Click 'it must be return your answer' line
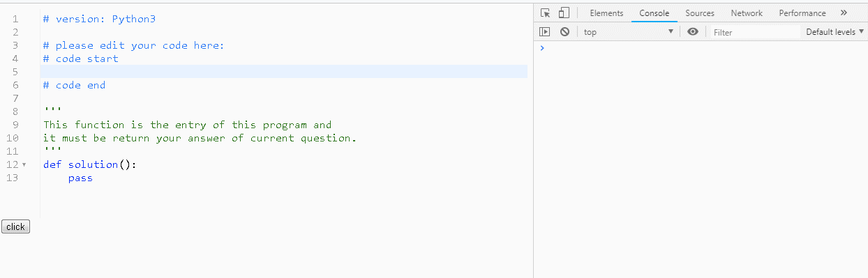The image size is (868, 278). tap(200, 138)
